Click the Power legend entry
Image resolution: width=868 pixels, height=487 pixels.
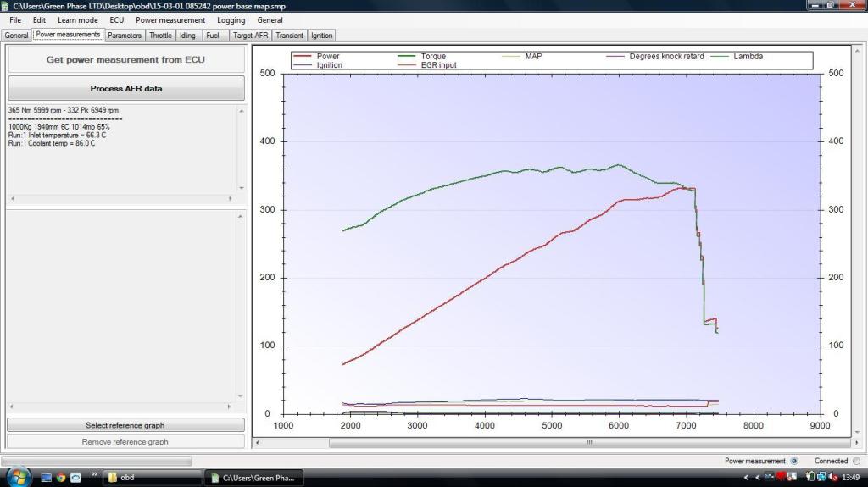click(x=316, y=56)
